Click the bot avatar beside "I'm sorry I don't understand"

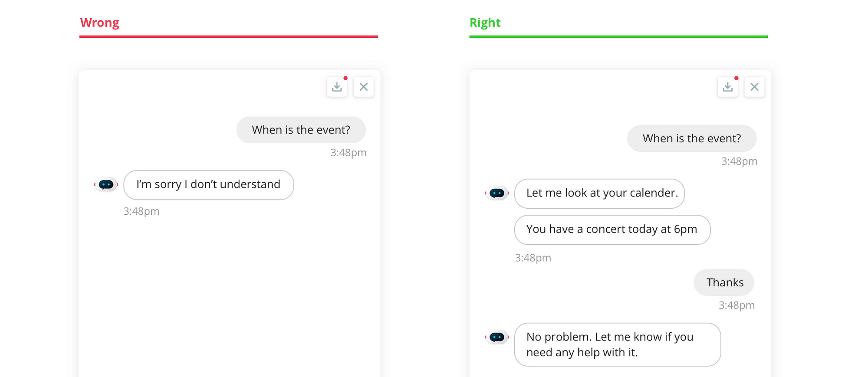tap(106, 185)
